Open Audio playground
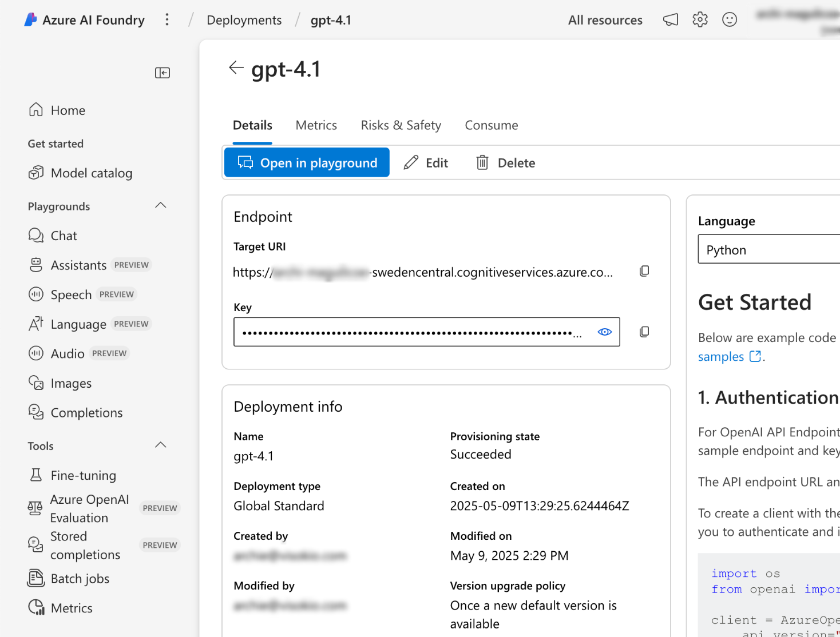The image size is (840, 637). (78, 353)
